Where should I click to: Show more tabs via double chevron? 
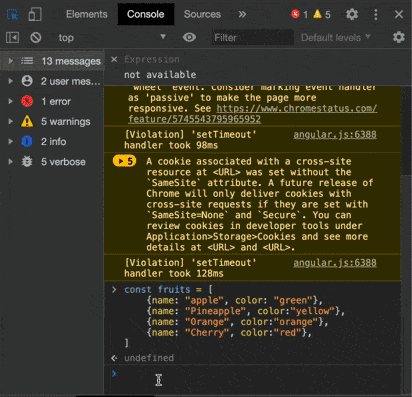coord(242,14)
